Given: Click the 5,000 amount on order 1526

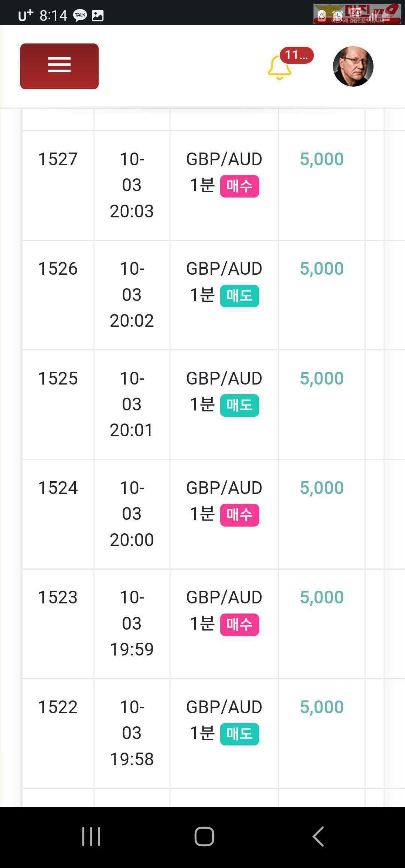Looking at the screenshot, I should (322, 268).
